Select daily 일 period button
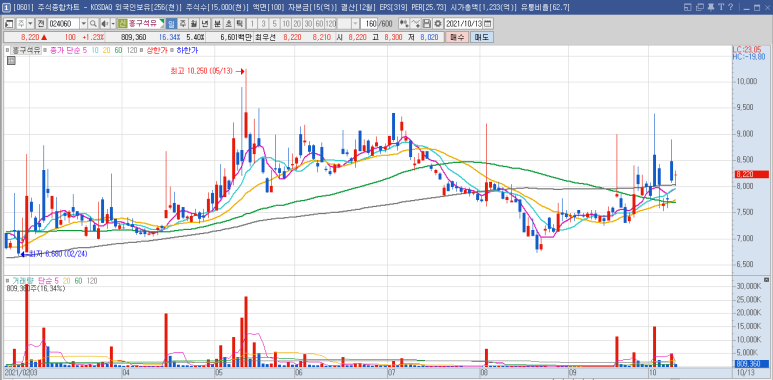The image size is (773, 380). (172, 24)
